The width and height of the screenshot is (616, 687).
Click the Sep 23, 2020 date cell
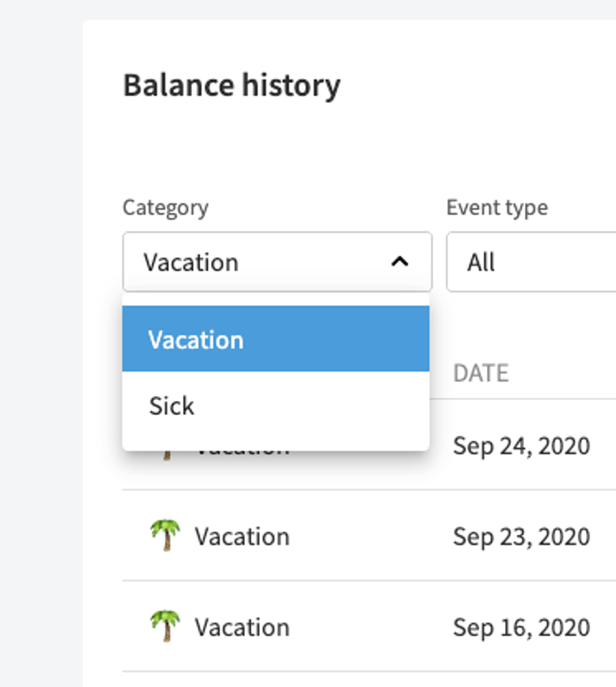click(522, 536)
